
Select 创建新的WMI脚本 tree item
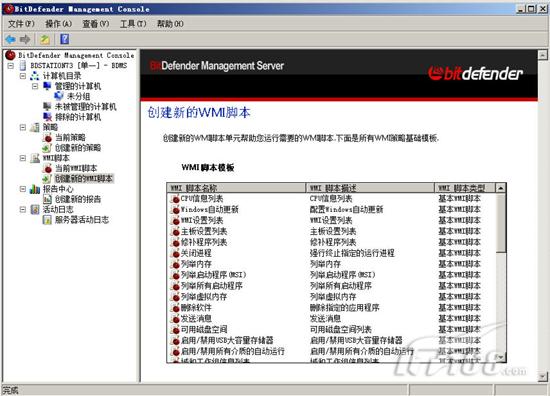(84, 179)
